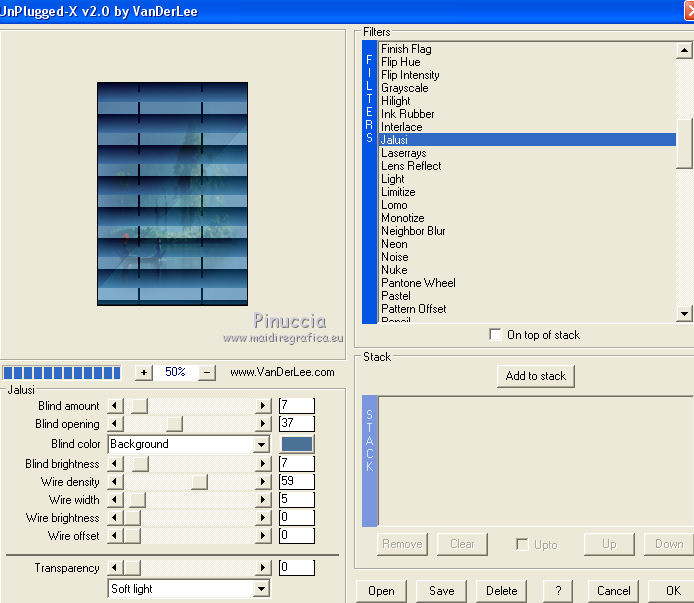The image size is (694, 603).
Task: Click the Open button
Action: 381,591
